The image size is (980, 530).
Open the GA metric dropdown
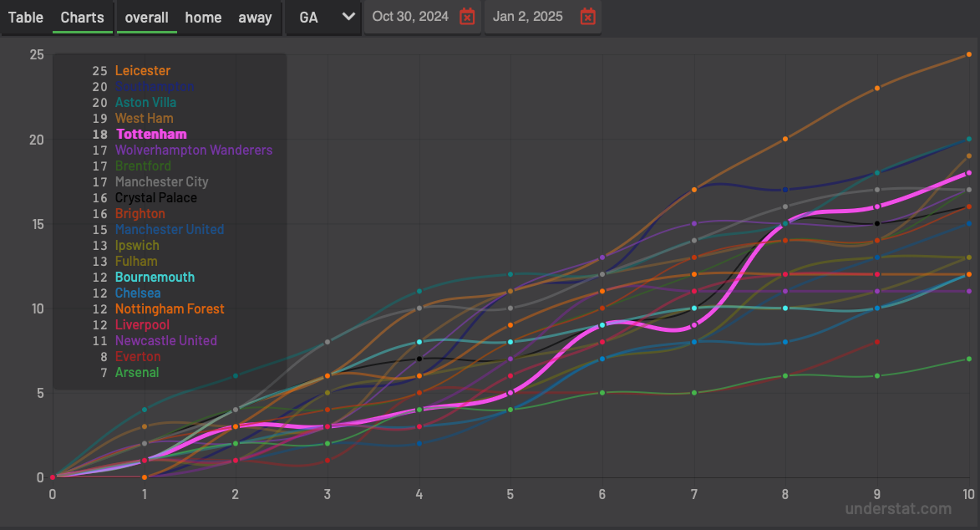point(323,18)
